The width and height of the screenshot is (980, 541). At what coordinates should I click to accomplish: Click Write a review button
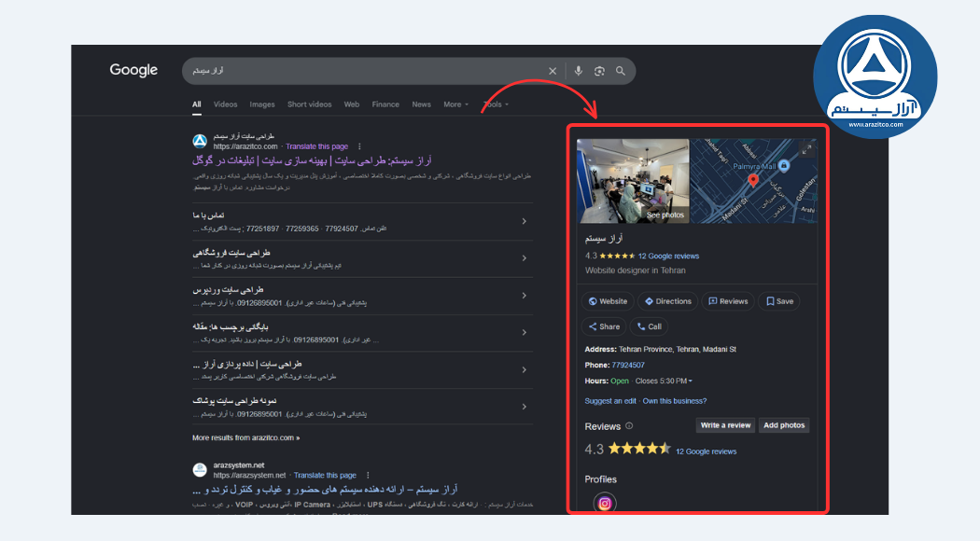click(x=725, y=425)
